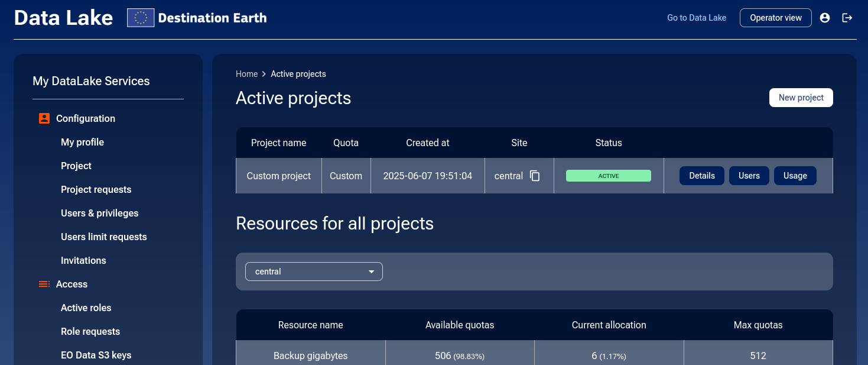The height and width of the screenshot is (365, 868).
Task: Create a New project
Action: click(801, 97)
